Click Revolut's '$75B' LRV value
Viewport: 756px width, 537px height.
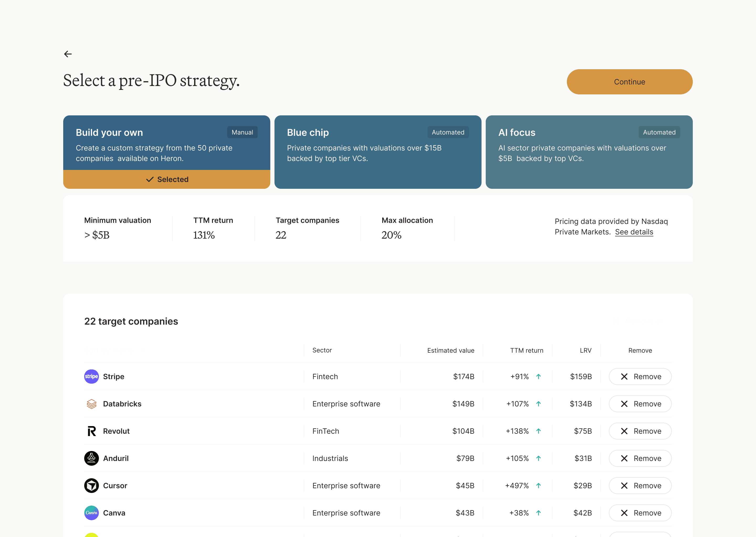tap(583, 431)
